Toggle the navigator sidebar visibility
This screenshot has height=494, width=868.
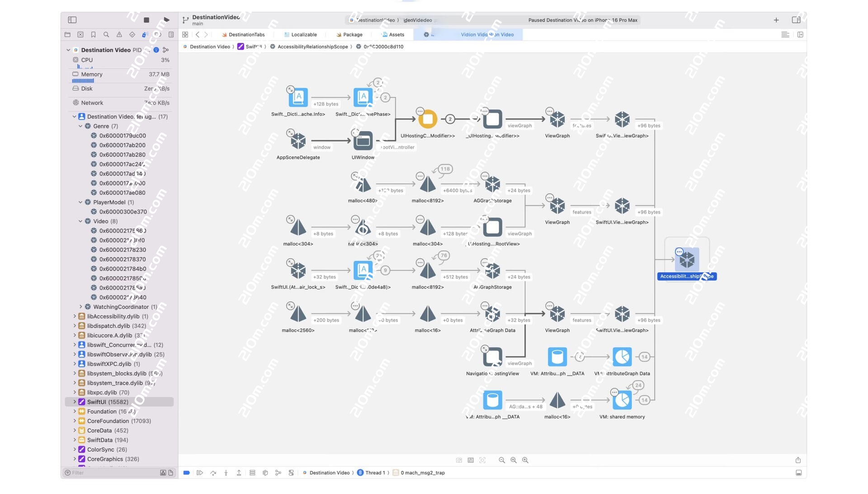coord(72,20)
